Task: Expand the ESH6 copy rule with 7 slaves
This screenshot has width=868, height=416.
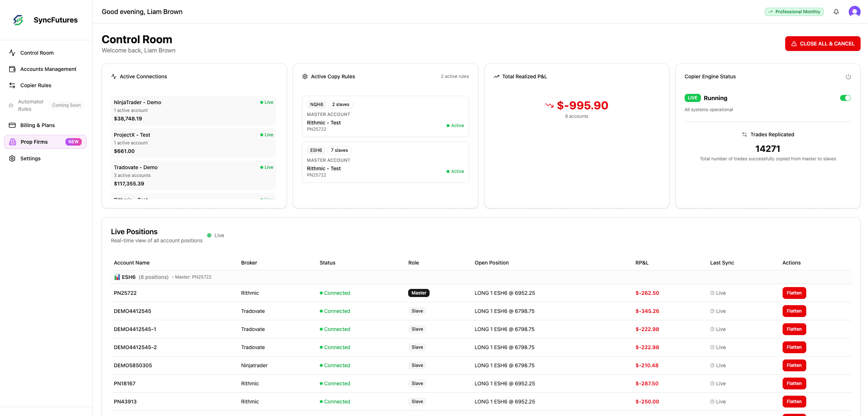Action: click(385, 162)
